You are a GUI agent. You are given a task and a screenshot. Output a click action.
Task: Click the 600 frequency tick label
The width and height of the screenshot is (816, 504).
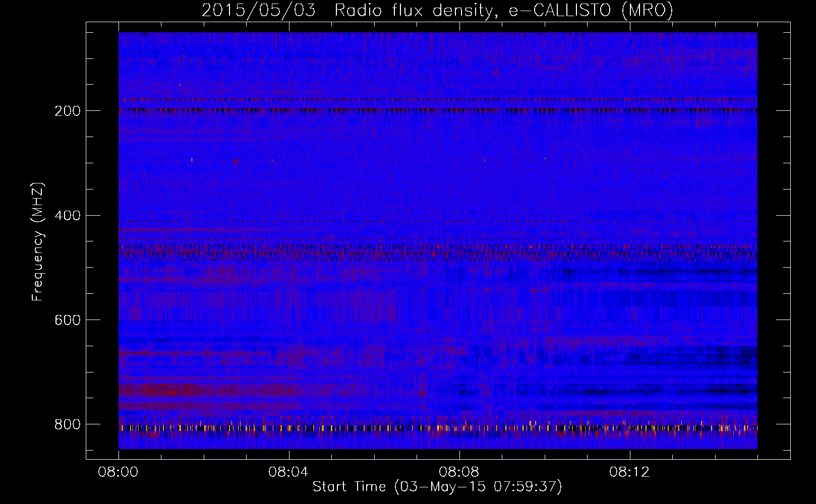[x=67, y=321]
